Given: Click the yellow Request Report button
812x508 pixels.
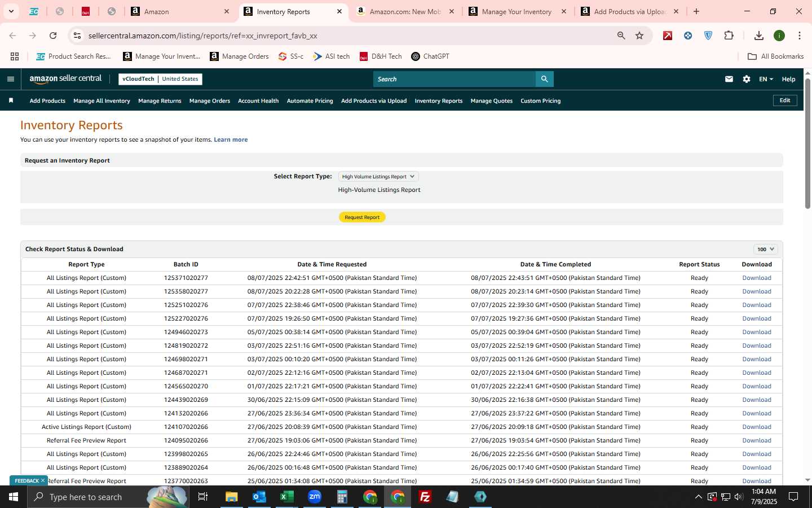Looking at the screenshot, I should pos(362,217).
